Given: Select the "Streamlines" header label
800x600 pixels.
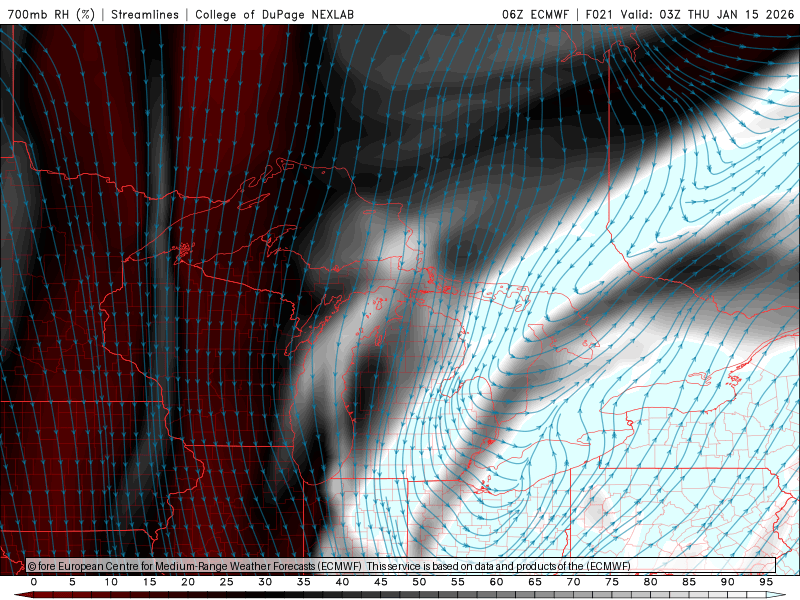Looking at the screenshot, I should (x=145, y=14).
